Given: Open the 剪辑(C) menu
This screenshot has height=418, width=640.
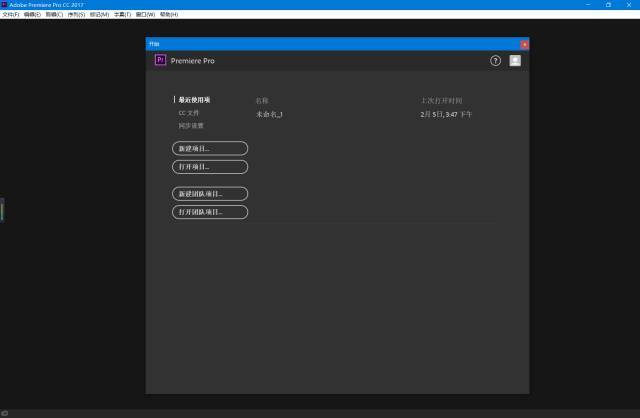Looking at the screenshot, I should tap(54, 14).
